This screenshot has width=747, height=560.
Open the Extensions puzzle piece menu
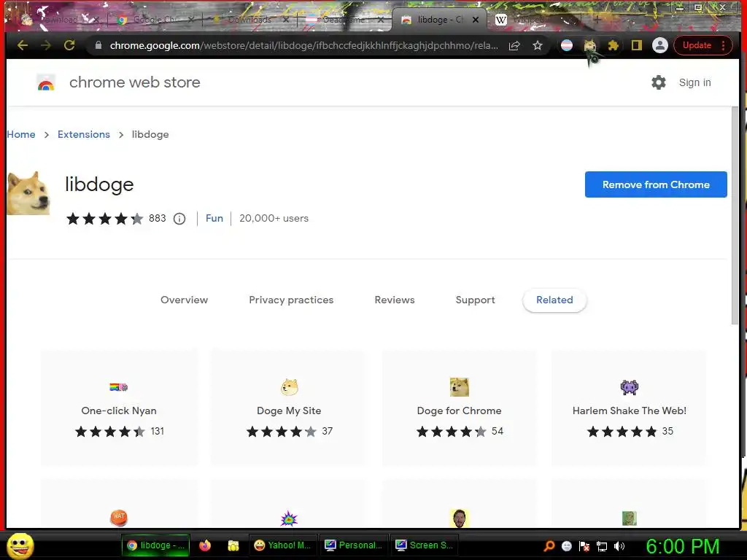pos(613,45)
